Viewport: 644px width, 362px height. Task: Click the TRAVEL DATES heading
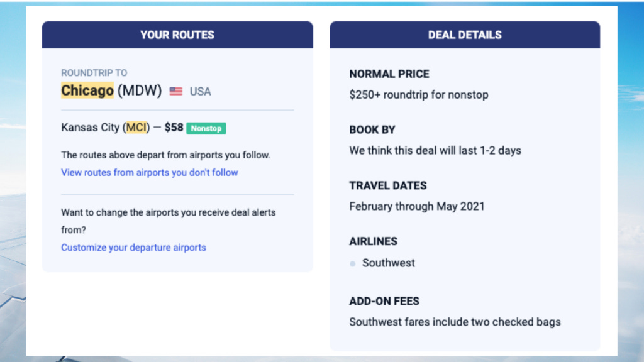click(x=388, y=185)
